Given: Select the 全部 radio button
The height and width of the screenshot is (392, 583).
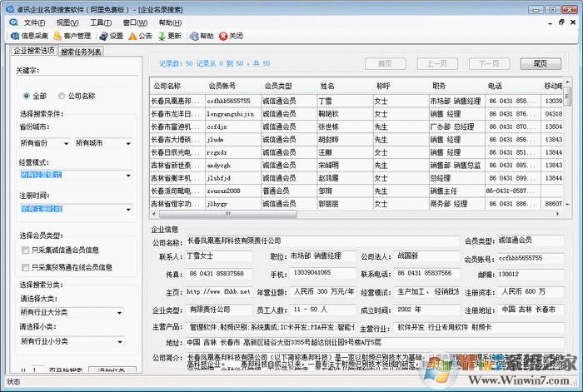Looking at the screenshot, I should click(x=27, y=96).
